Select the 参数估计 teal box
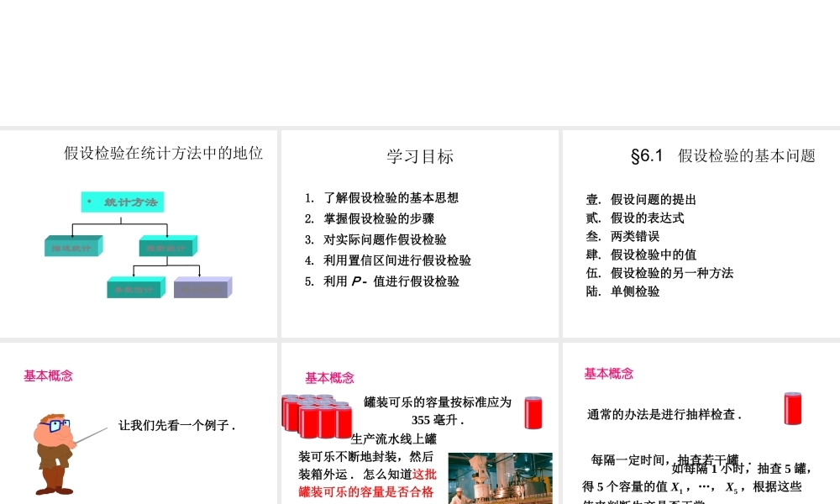 click(134, 286)
